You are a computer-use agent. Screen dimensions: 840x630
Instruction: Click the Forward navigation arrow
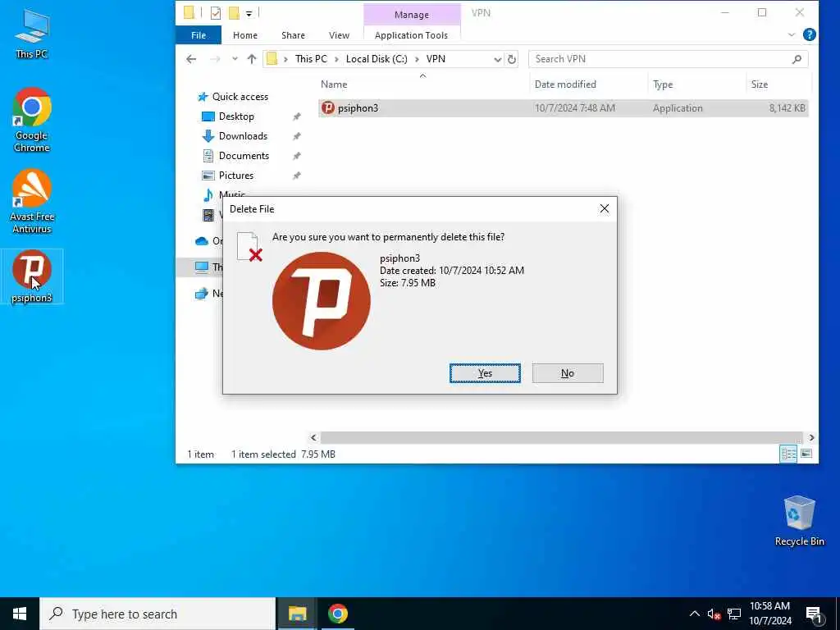coord(215,59)
